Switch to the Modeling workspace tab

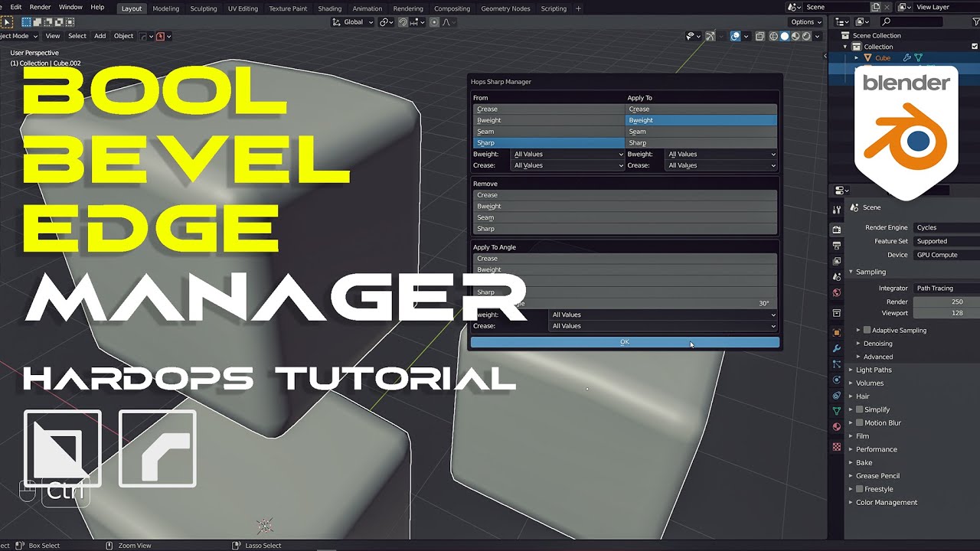click(x=165, y=8)
